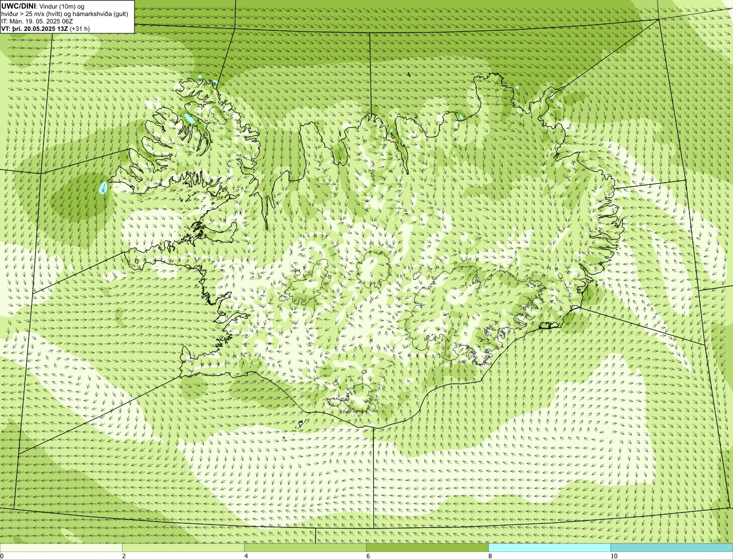Click the 6–8 m/s dark green legend swatch
The image size is (733, 560).
(x=427, y=548)
